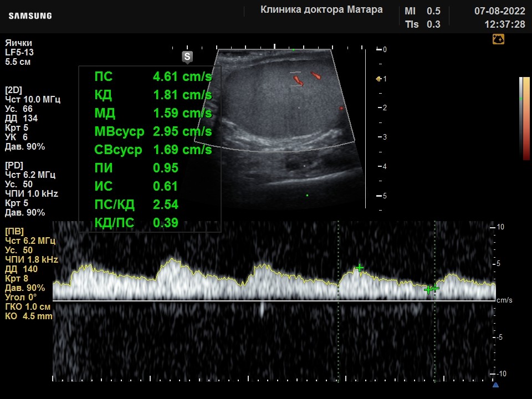This screenshot has width=532, height=399.
Task: Select the ИС 0.61 resistance index value
Action: (x=136, y=186)
